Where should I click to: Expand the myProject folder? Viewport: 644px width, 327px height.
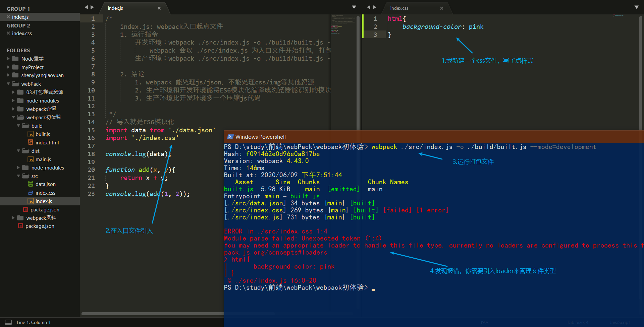click(8, 67)
